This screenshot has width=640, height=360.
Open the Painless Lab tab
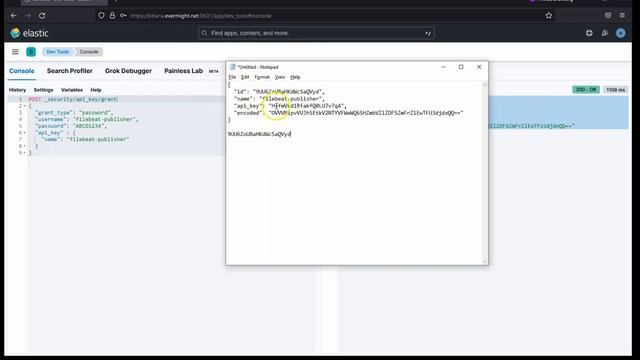(183, 71)
